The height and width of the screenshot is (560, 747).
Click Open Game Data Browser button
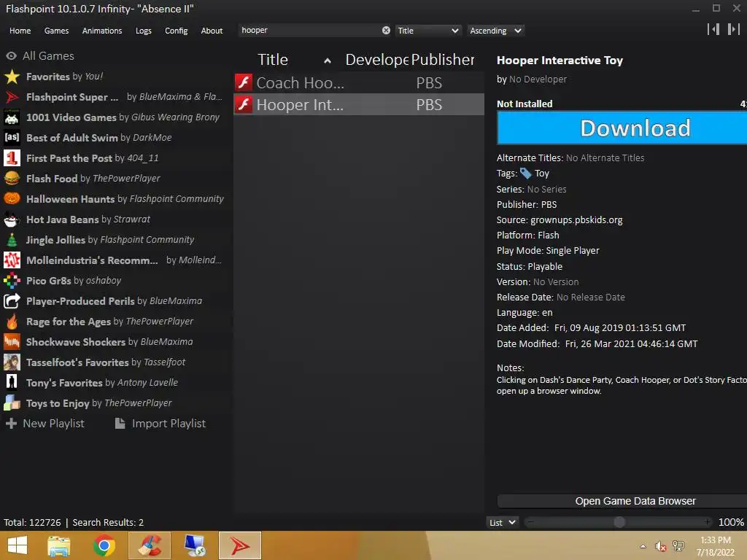point(622,501)
